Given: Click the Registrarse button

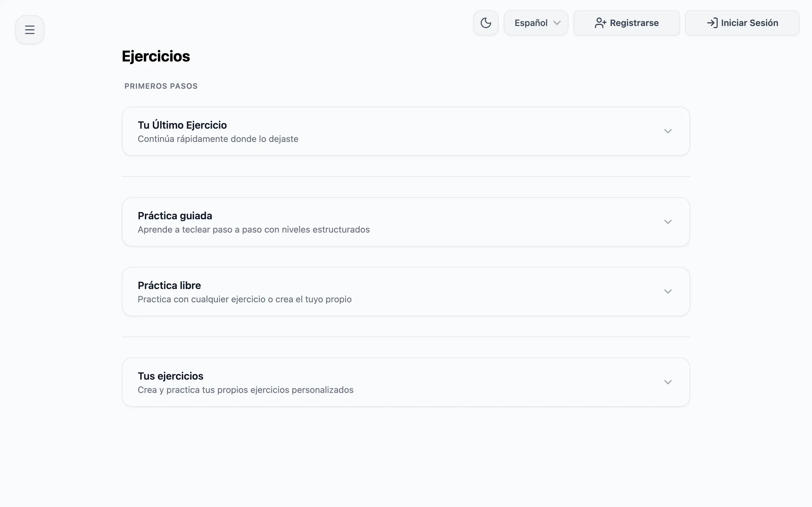Looking at the screenshot, I should 626,23.
